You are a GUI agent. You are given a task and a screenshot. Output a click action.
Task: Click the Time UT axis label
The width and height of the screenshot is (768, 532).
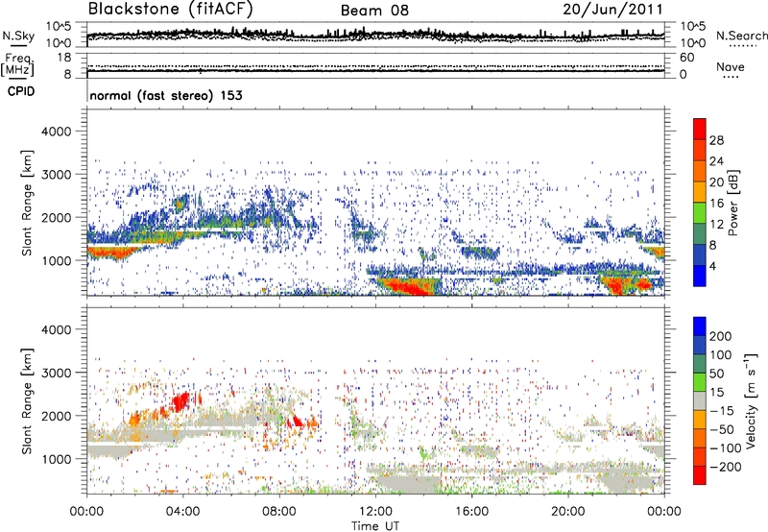pos(375,526)
